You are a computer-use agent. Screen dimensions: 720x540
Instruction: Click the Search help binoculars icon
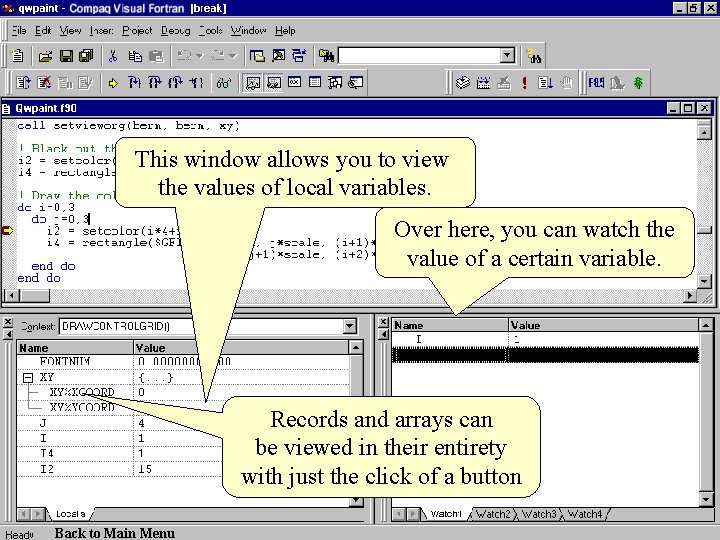(x=534, y=56)
